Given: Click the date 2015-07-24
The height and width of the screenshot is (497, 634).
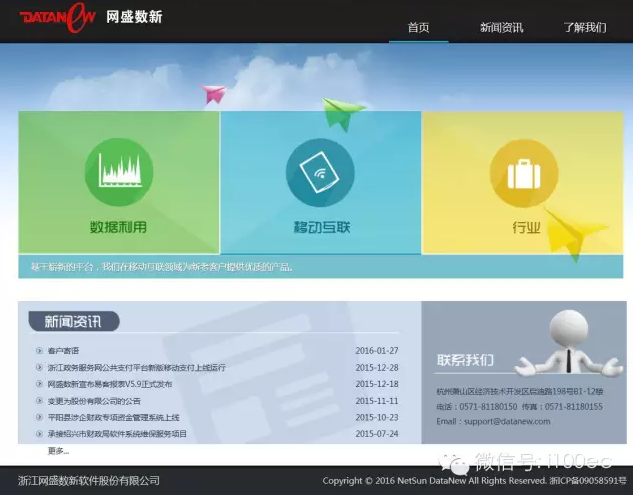Looking at the screenshot, I should pos(377,434).
